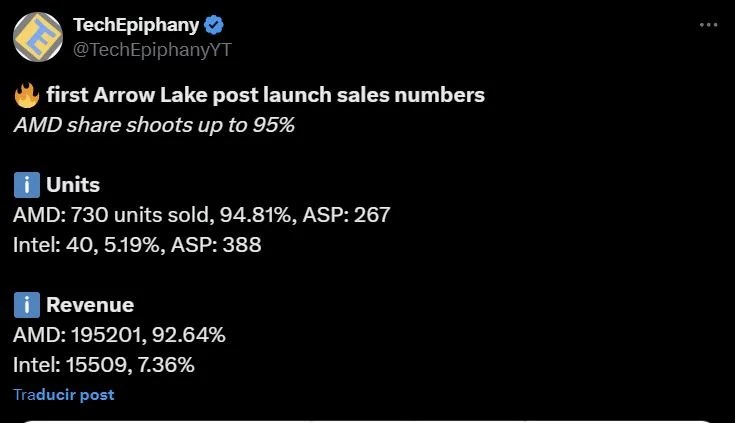Click the ASP: 267 value

click(346, 215)
